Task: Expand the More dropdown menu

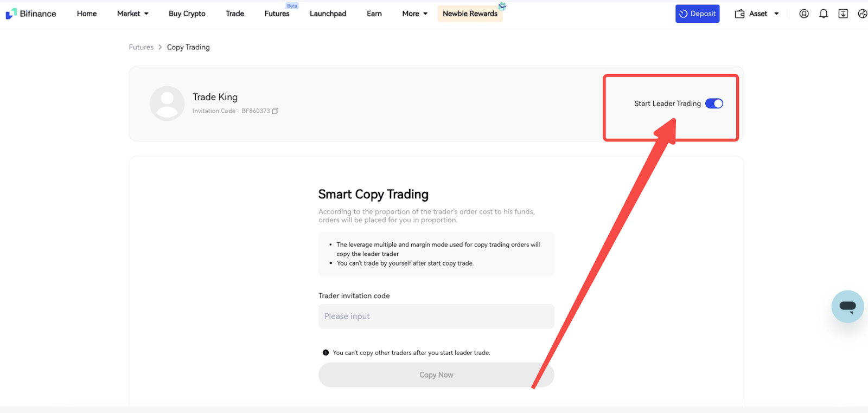Action: pyautogui.click(x=414, y=14)
